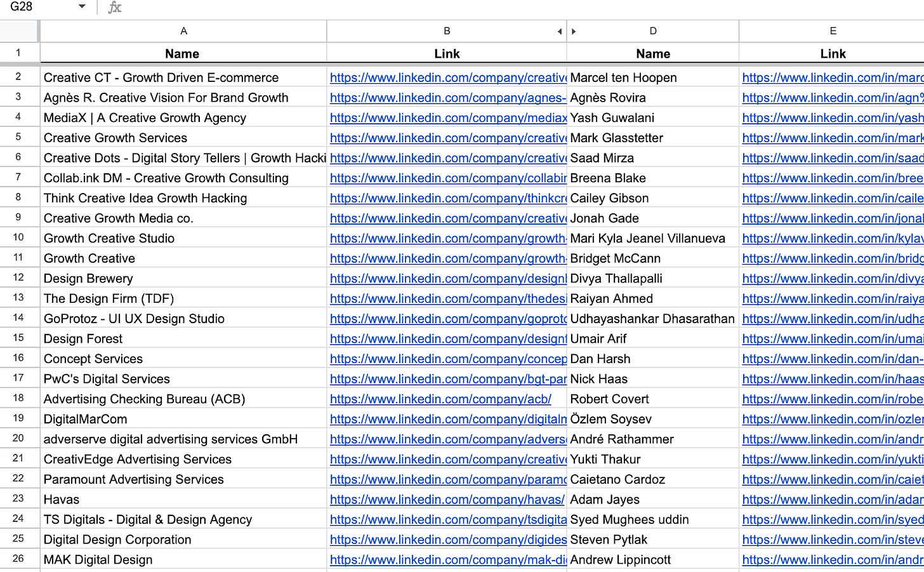Screen dimensions: 924x572
Task: Open company link for MediaX agency
Action: [x=448, y=117]
